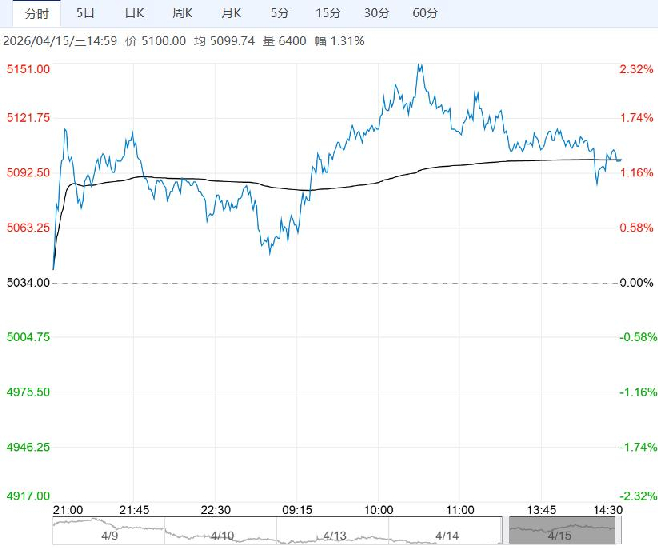Click the dashed 5031.00 baseline

330,283
